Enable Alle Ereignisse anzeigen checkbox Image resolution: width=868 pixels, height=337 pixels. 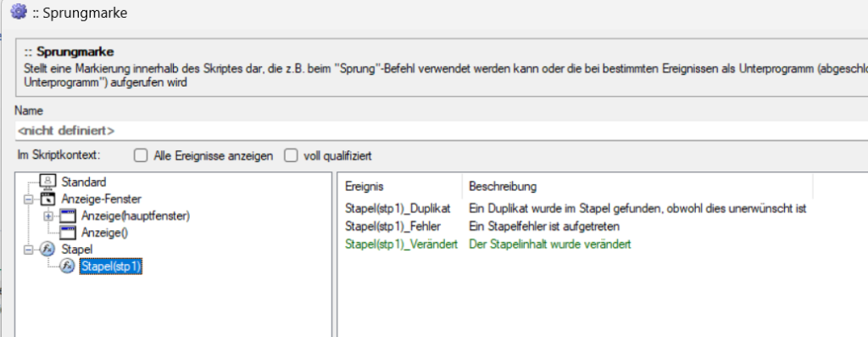(x=141, y=155)
